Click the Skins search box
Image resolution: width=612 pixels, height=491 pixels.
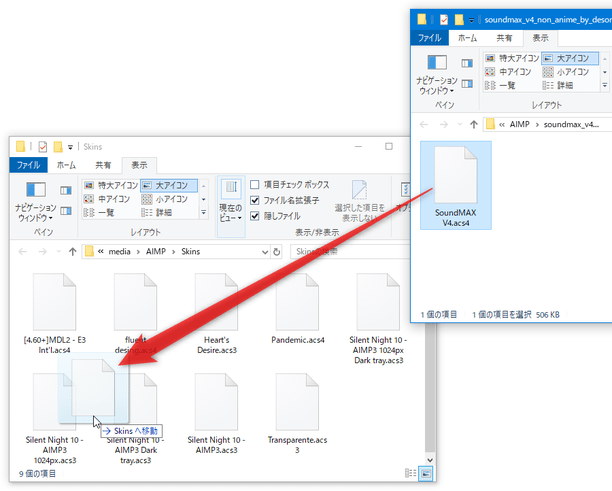tap(349, 252)
